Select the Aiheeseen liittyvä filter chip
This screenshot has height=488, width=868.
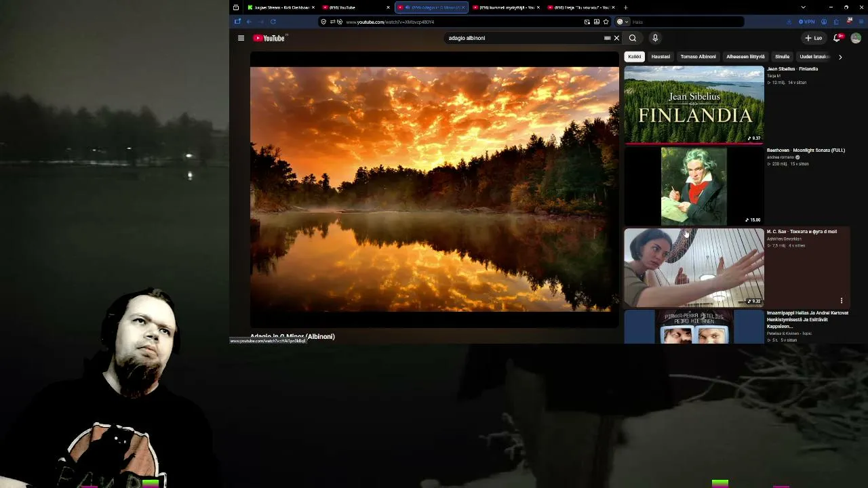(x=745, y=57)
